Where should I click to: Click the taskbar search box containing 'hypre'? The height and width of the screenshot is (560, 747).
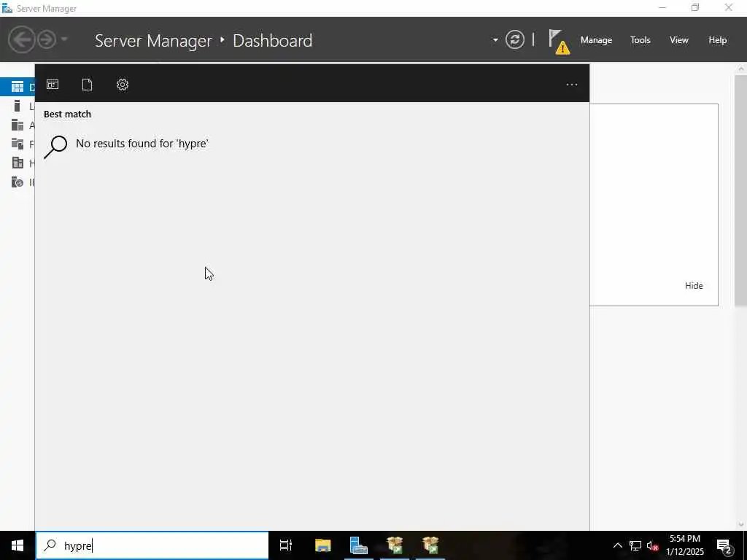click(x=152, y=545)
